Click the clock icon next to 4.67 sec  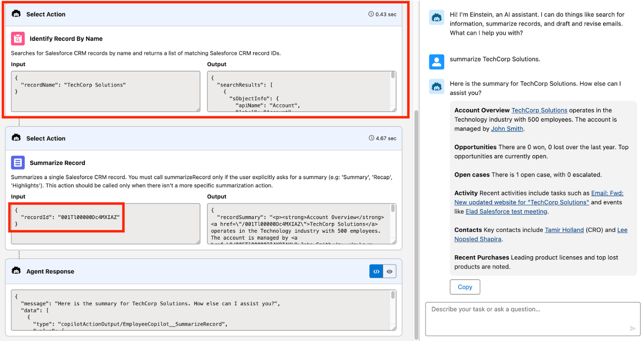point(372,138)
